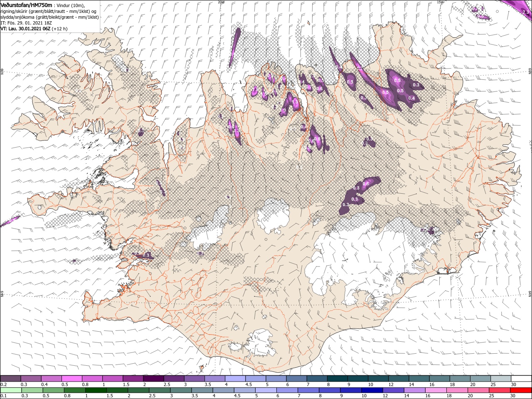This screenshot has height=399, width=532.
Task: Pick top-row dark purple swatch between 2 and 2.5
Action: 153,379
